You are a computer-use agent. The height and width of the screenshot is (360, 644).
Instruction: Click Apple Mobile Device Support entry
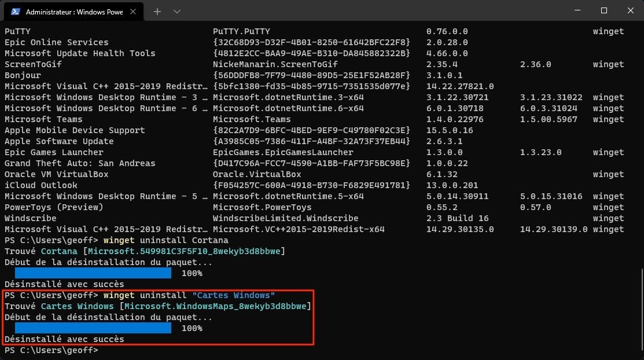(x=74, y=130)
